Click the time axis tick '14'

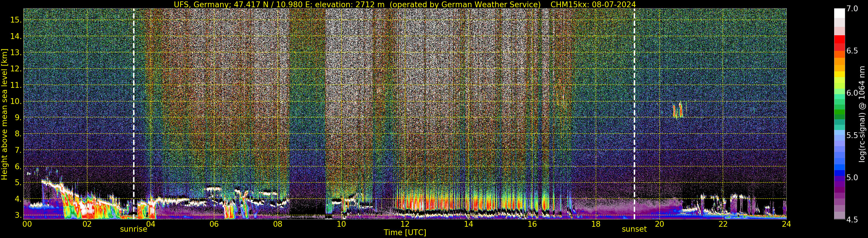pos(468,224)
